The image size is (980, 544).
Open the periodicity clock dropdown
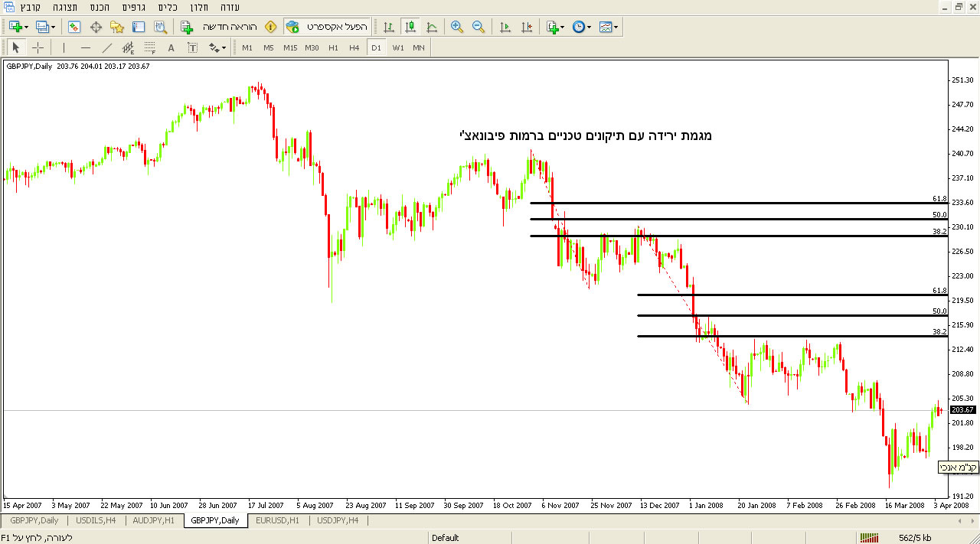click(x=581, y=27)
